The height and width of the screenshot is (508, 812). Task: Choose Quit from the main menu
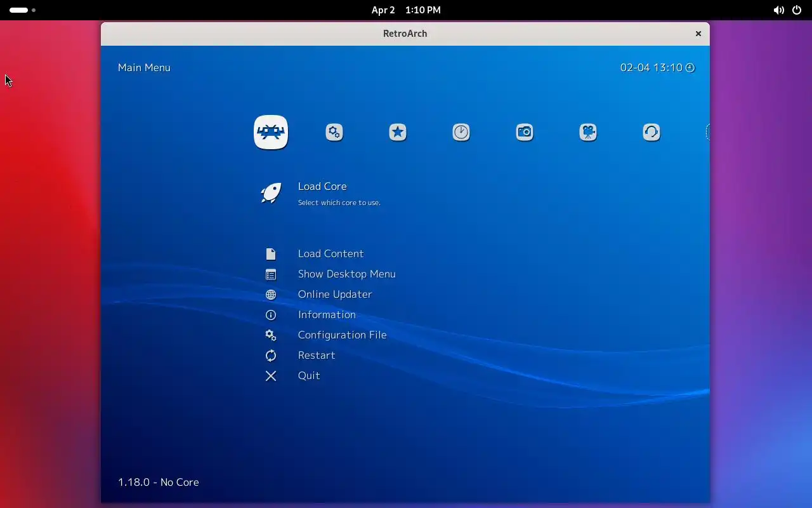point(309,375)
